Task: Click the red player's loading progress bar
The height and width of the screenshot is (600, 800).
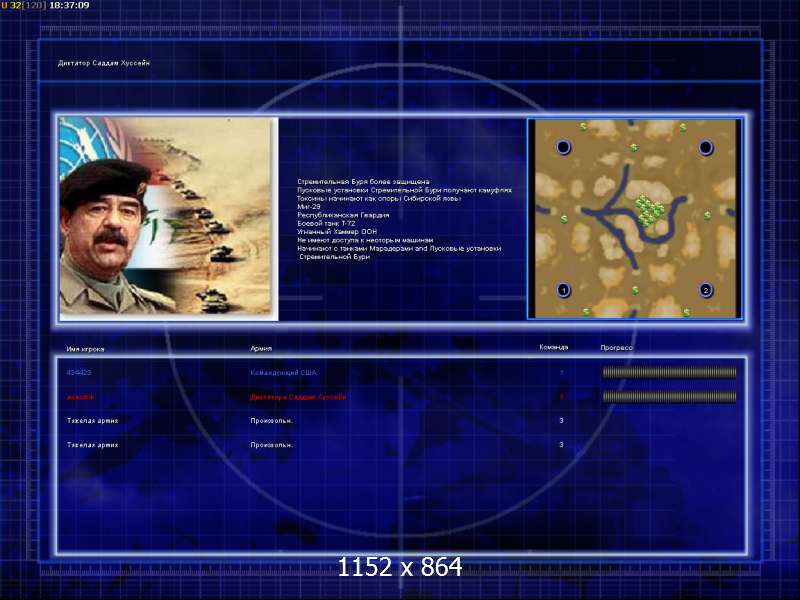Action: 669,396
